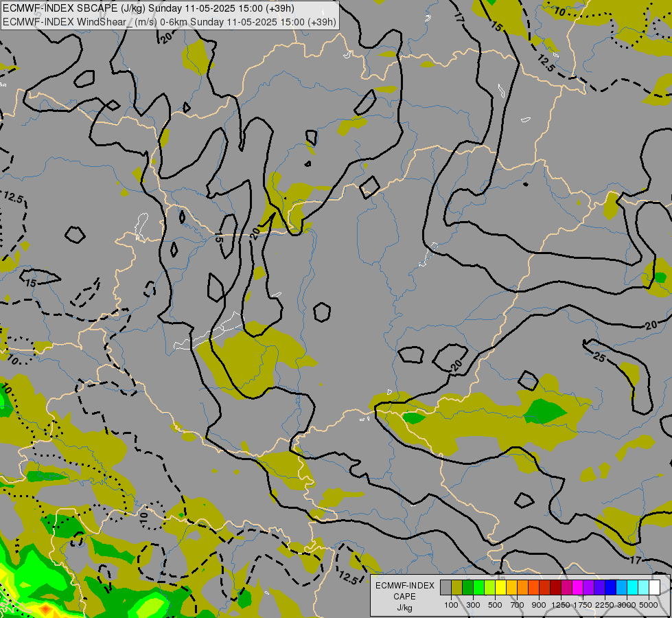The image size is (672, 618).
Task: Select the olive CAPE legend swatch
Action: tap(457, 587)
